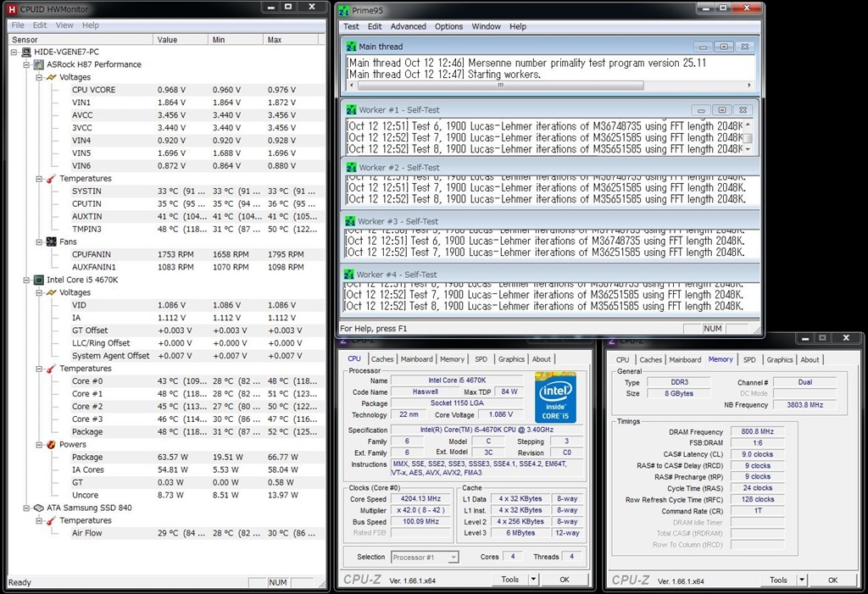This screenshot has width=868, height=594.
Task: Open the Advanced menu in Prime95
Action: 408,26
